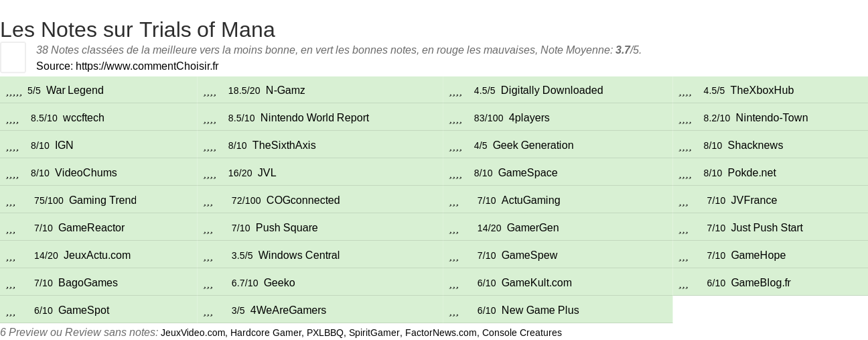Open JeuxVideo.com unrated preview link
Screen dimensions: 868x340
click(x=193, y=333)
